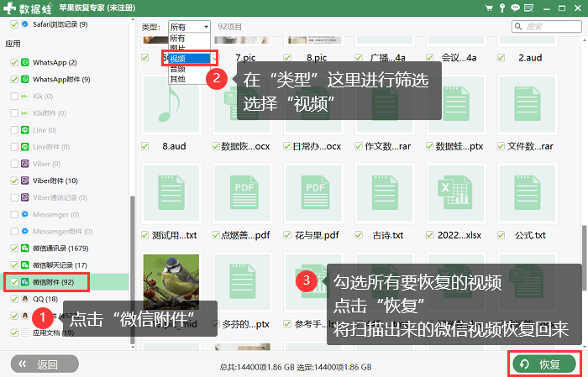Click the archive icon of 文件数...rar
588x377 pixels.
(x=528, y=103)
